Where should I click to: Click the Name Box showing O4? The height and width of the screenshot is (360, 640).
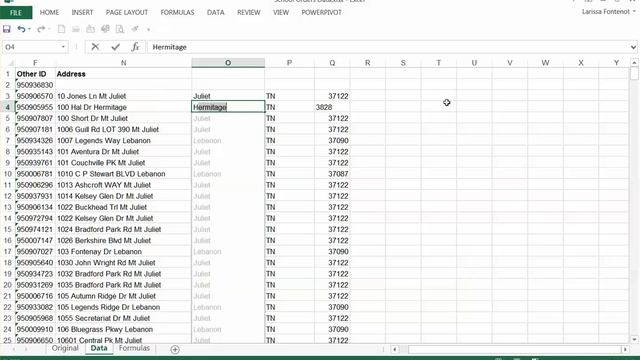coord(32,47)
